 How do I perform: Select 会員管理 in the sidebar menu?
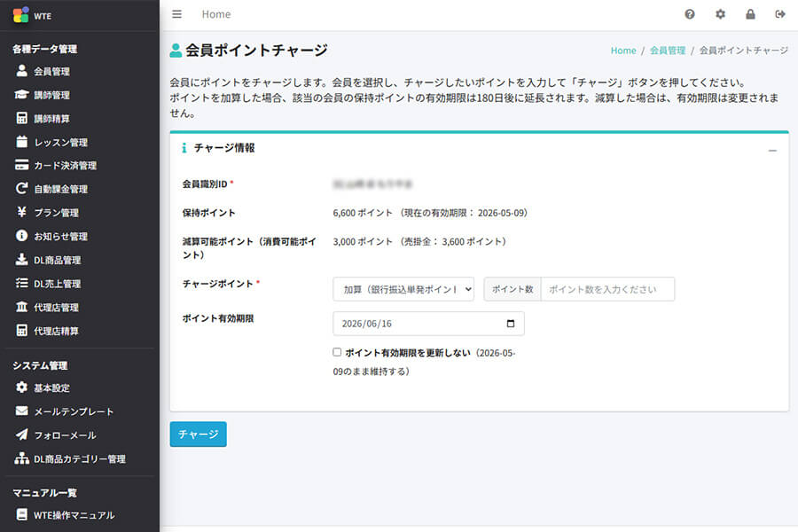click(53, 71)
